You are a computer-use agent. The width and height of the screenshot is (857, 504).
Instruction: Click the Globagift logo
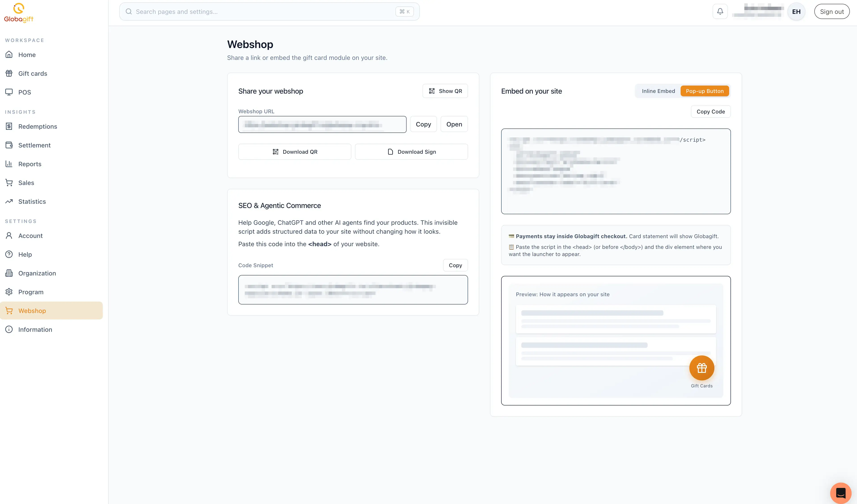(x=18, y=13)
